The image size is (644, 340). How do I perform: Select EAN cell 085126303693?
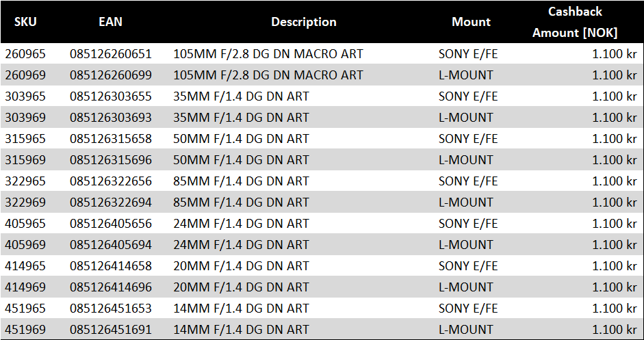pos(110,118)
